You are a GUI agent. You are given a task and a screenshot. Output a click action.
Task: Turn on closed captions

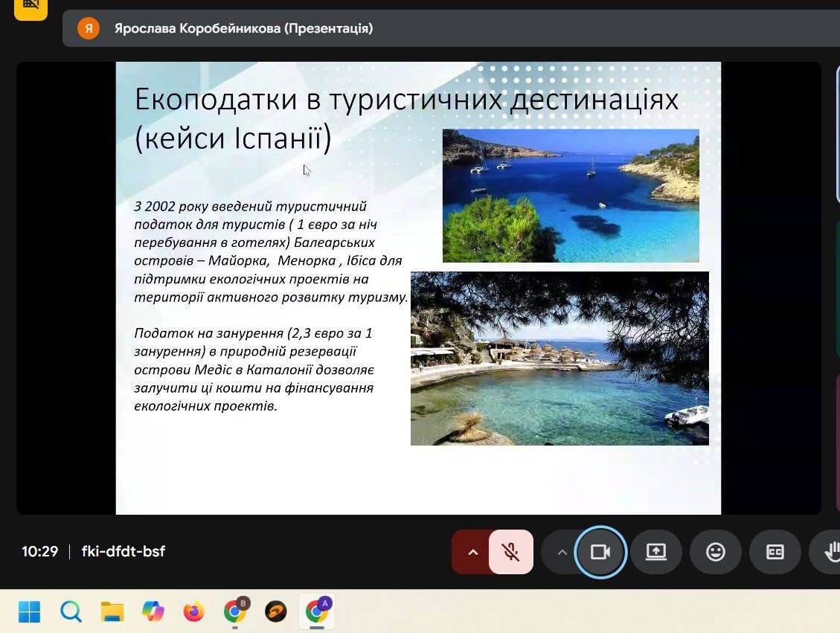tap(775, 552)
